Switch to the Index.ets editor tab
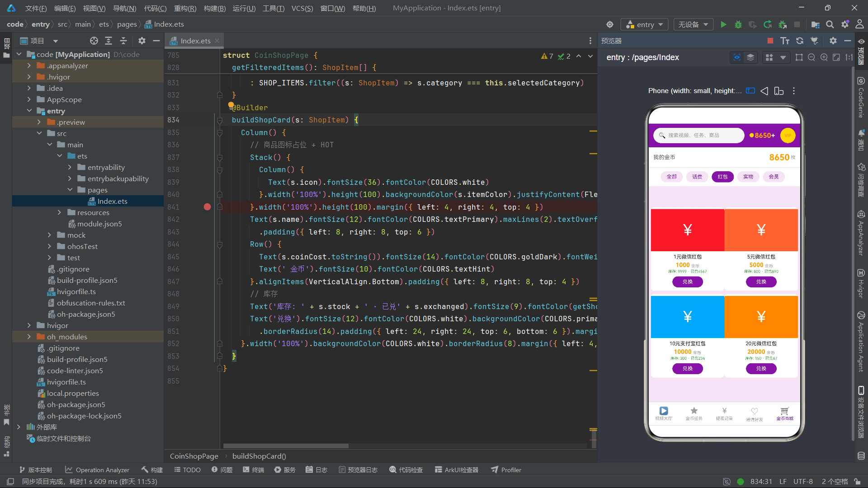 [195, 41]
